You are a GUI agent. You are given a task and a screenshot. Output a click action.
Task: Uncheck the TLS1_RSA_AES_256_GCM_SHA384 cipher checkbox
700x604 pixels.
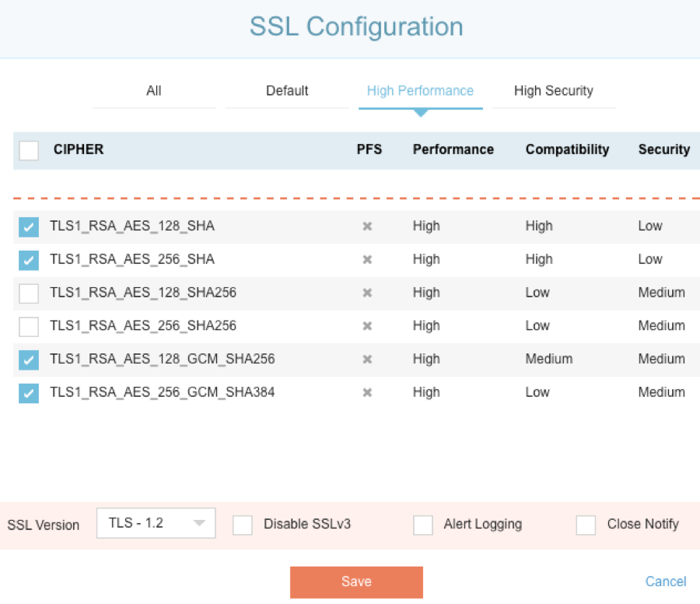pos(29,393)
